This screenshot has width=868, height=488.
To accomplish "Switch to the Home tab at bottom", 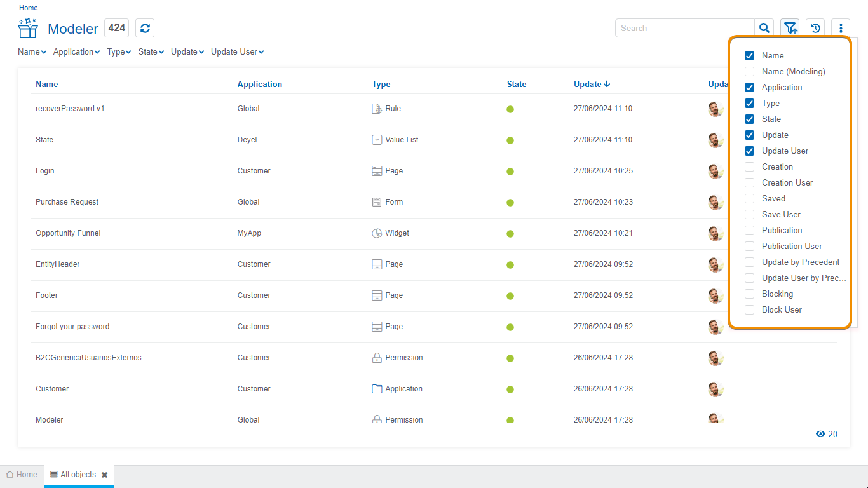I will point(22,475).
